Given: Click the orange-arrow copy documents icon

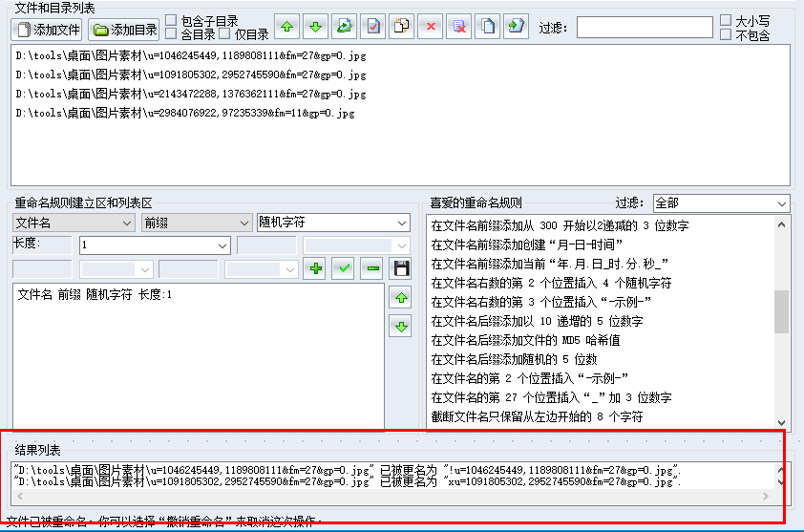Looking at the screenshot, I should (x=402, y=27).
